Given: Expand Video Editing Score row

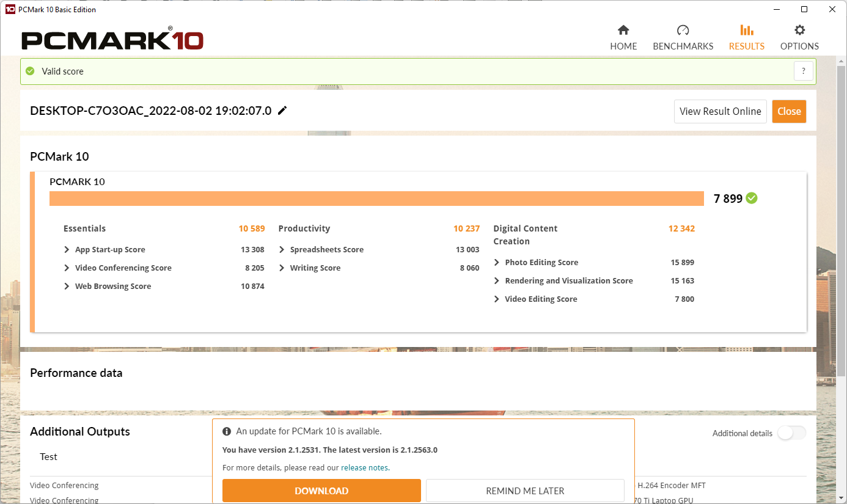Looking at the screenshot, I should pos(497,299).
